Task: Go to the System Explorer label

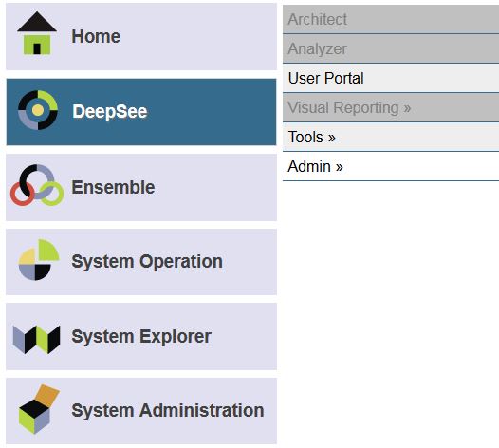Action: [141, 337]
